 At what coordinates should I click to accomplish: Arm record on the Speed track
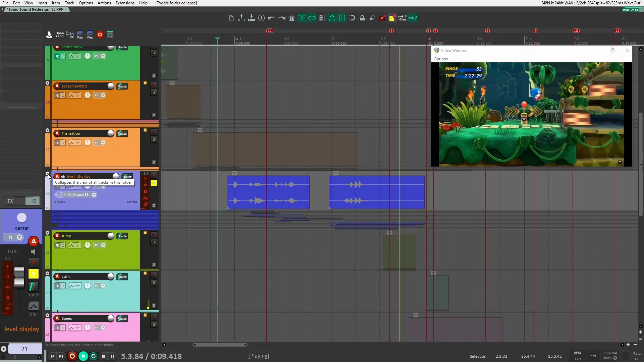[57, 318]
